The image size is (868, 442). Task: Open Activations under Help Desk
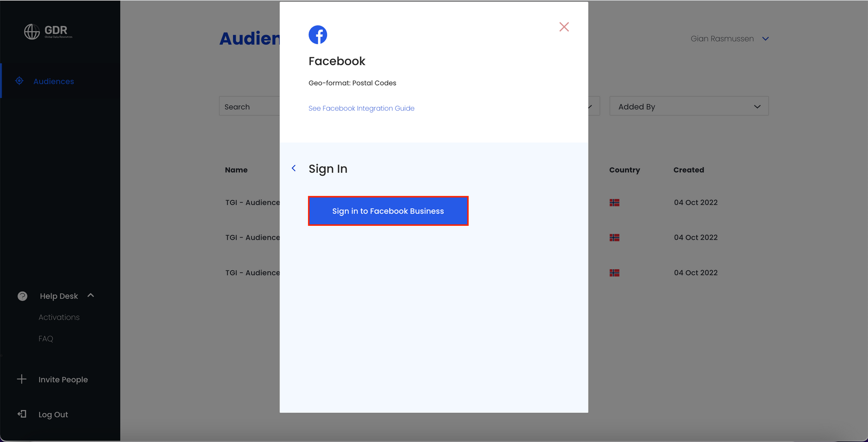59,317
